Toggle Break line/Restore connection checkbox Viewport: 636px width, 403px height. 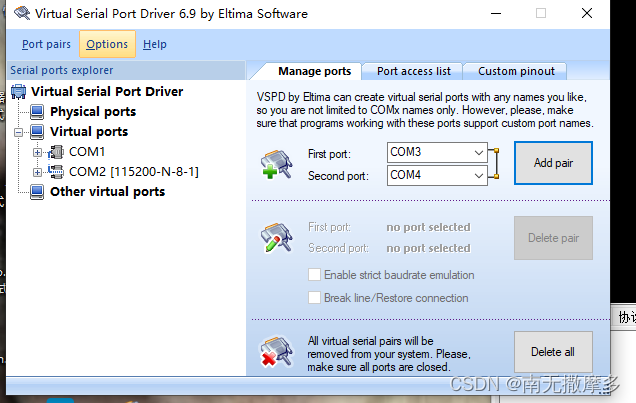point(314,298)
